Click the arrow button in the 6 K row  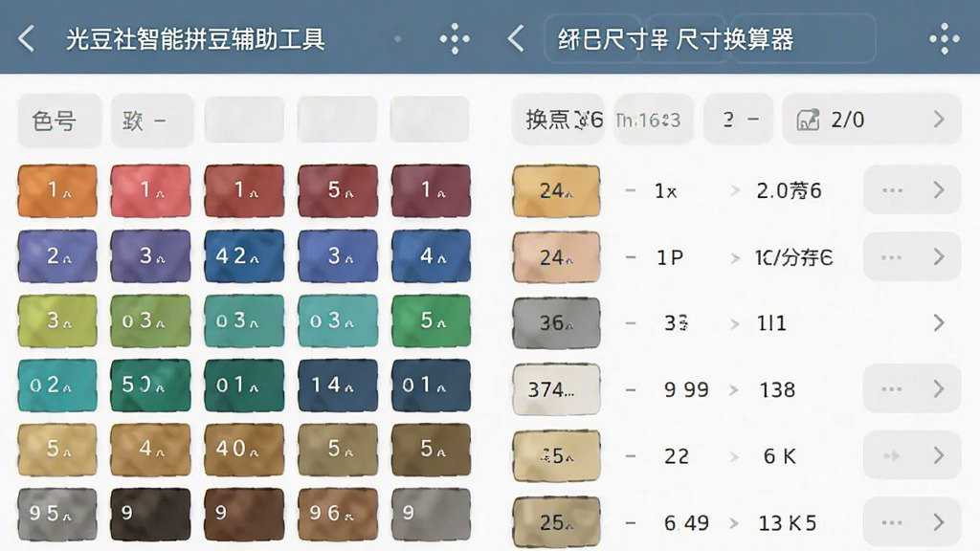pos(893,455)
